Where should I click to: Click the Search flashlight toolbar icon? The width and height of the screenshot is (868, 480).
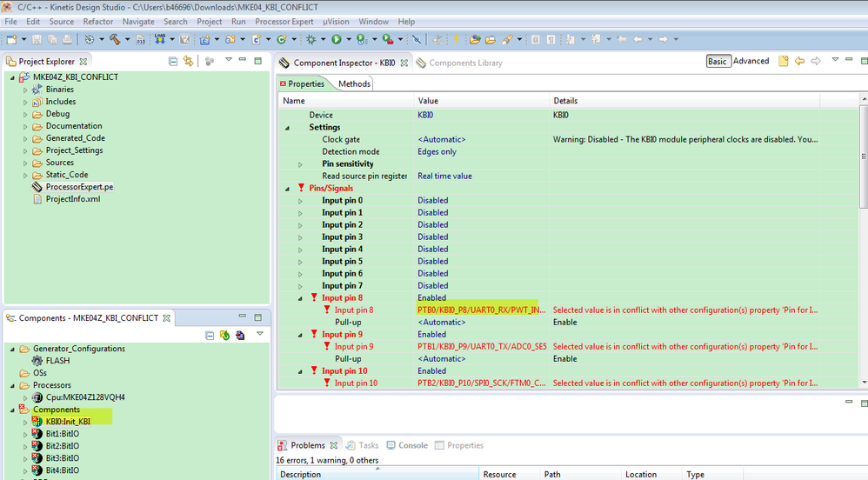(506, 39)
